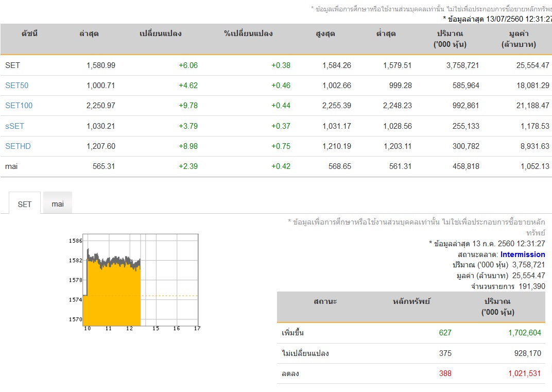Select mai percent change +0.42
Screen dimensions: 552x392
(281, 166)
